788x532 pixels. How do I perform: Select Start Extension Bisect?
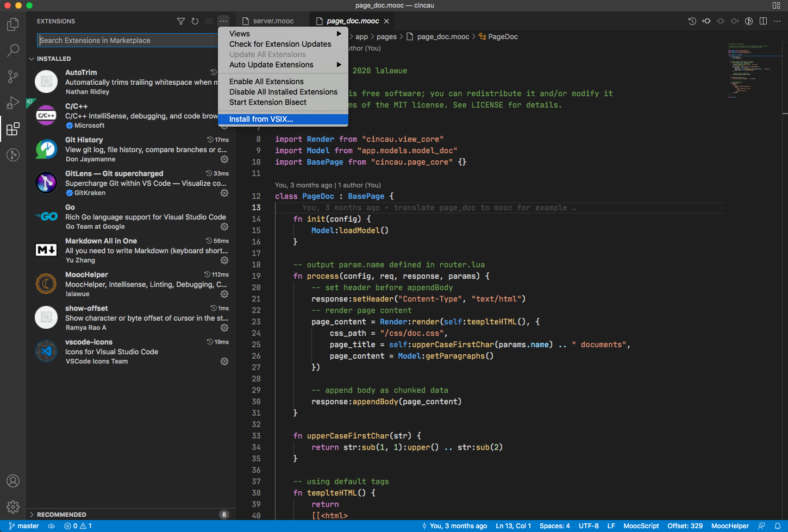coord(283,102)
